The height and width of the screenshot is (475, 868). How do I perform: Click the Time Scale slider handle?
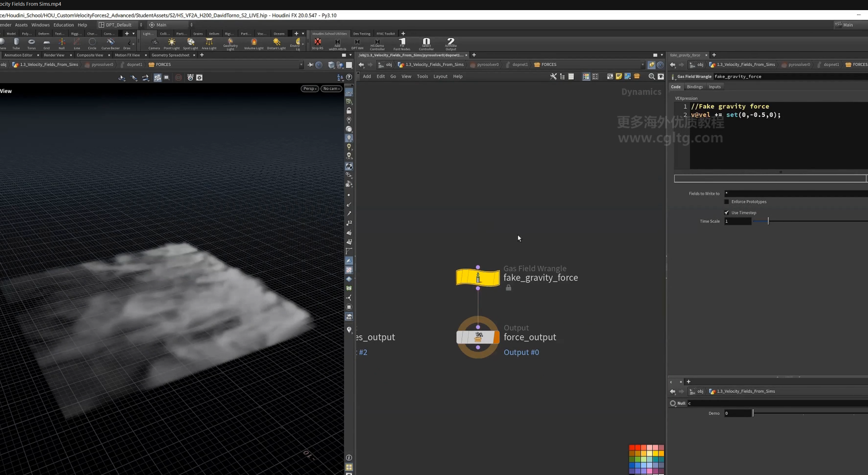(768, 221)
